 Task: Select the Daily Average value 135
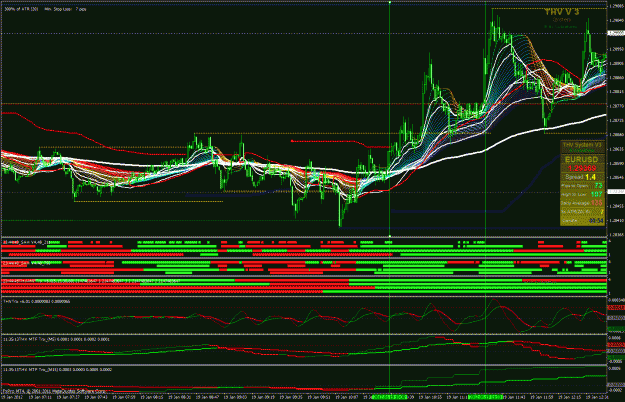point(597,203)
